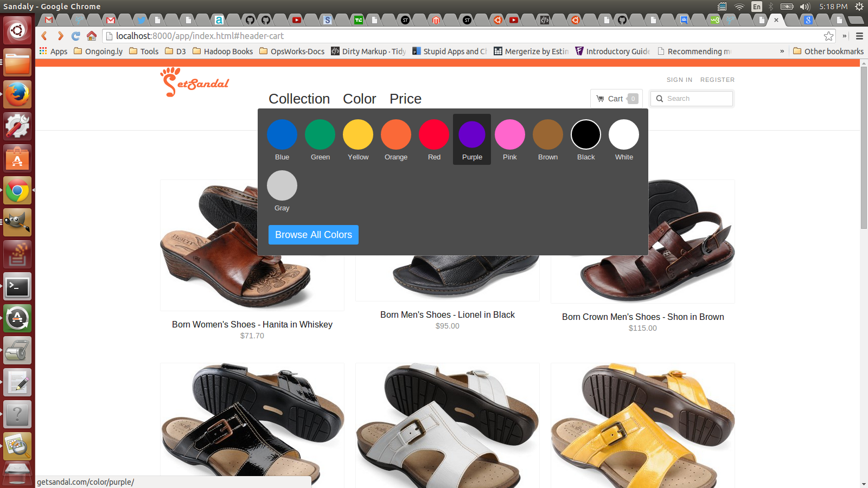Open the Apps shortcut in bookmarks bar

coord(54,51)
